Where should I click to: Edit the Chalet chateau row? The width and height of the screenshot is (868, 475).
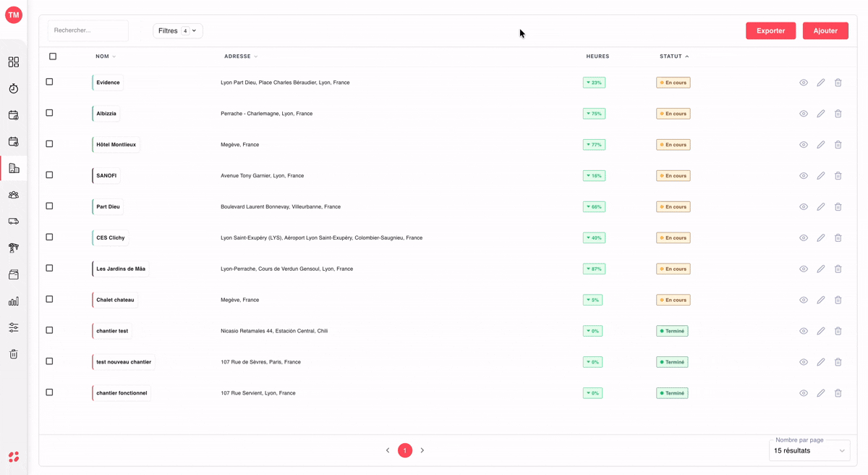point(821,300)
